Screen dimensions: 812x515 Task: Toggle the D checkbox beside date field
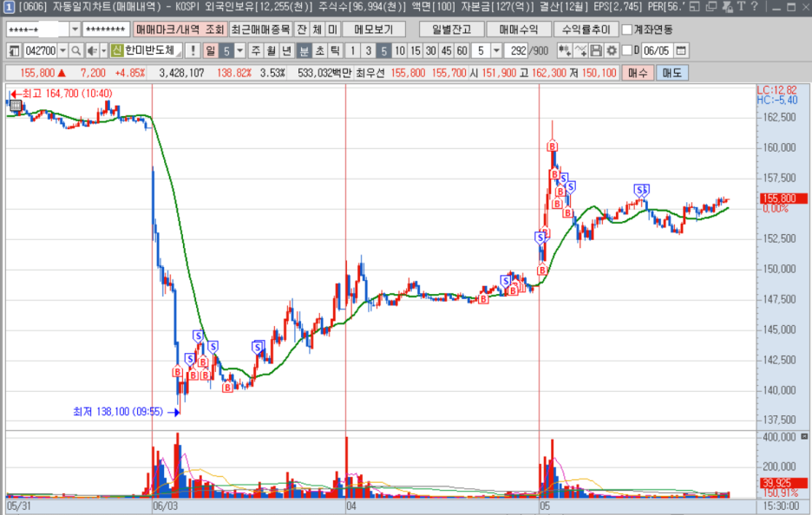[x=627, y=50]
